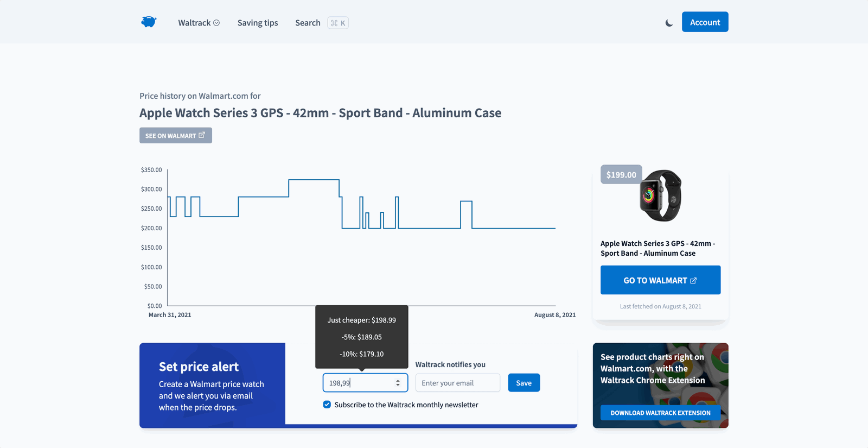Toggle dark mode with the moon icon
868x448 pixels.
pyautogui.click(x=669, y=23)
